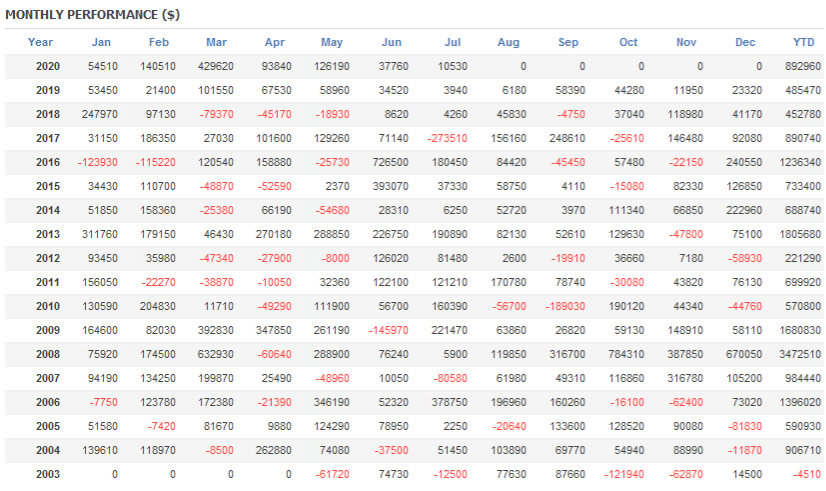Click the 2008 March value 632930
This screenshot has width=826, height=491.
216,354
